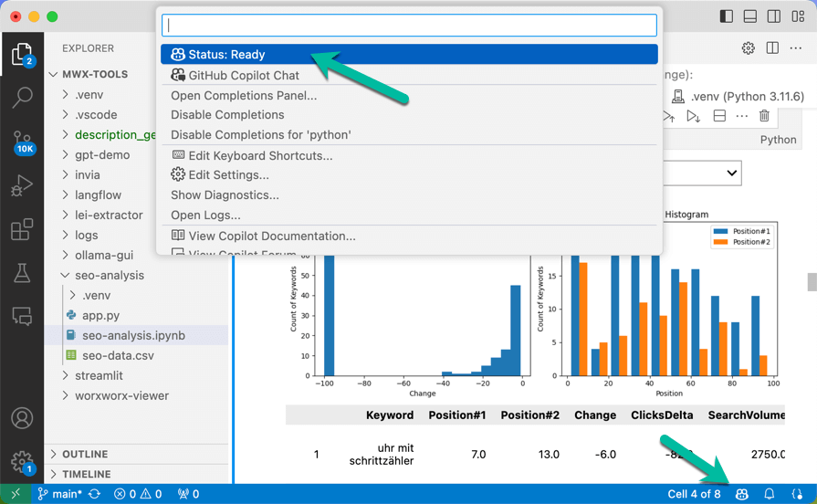
Task: Toggle the primary side bar layout button
Action: click(x=727, y=16)
